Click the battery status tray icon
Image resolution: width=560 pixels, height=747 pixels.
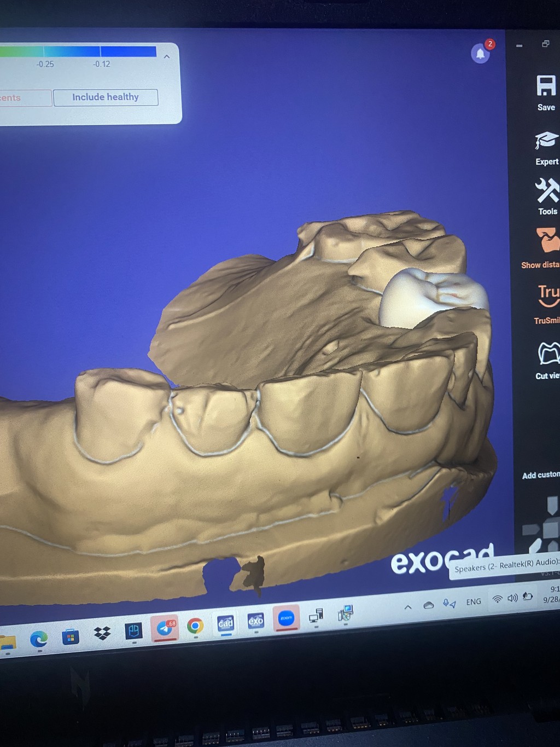[528, 596]
